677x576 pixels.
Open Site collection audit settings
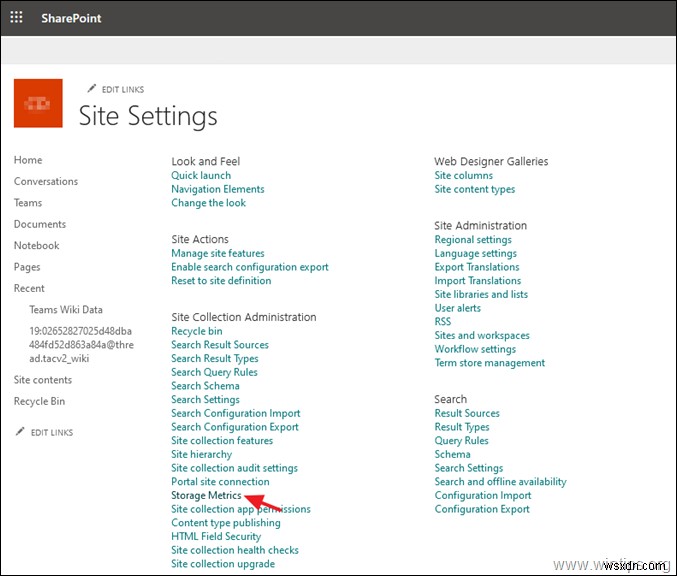[234, 468]
